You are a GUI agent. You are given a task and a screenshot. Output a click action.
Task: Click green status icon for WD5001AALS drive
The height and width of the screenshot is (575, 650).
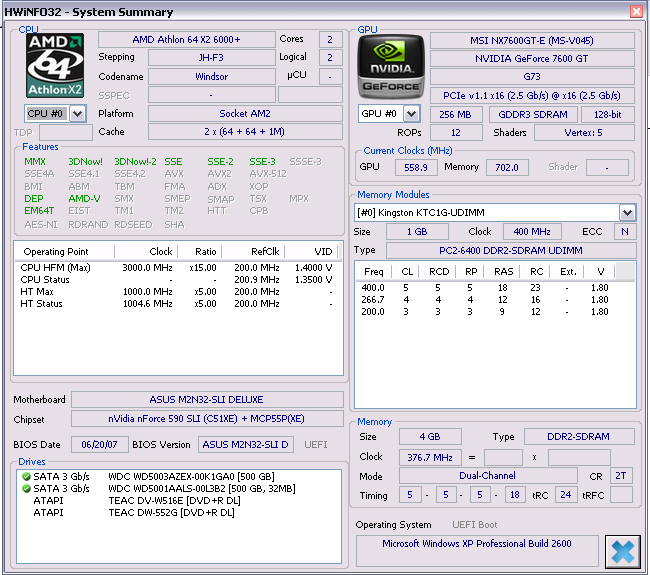[27, 489]
